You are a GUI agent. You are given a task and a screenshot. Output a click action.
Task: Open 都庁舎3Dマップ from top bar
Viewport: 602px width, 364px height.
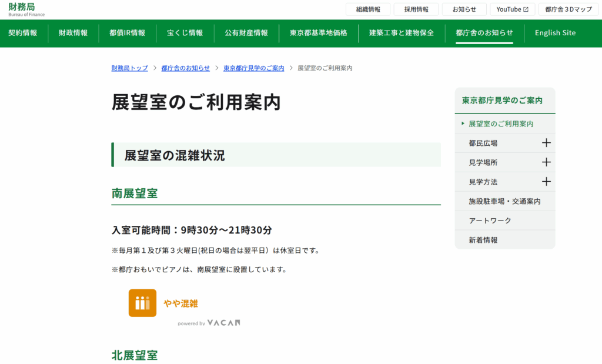click(x=568, y=9)
